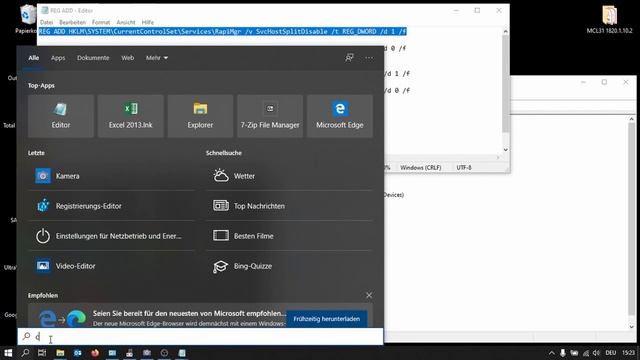Click volume speaker icon in tray
Image resolution: width=640 pixels, height=360 pixels.
pyautogui.click(x=596, y=353)
